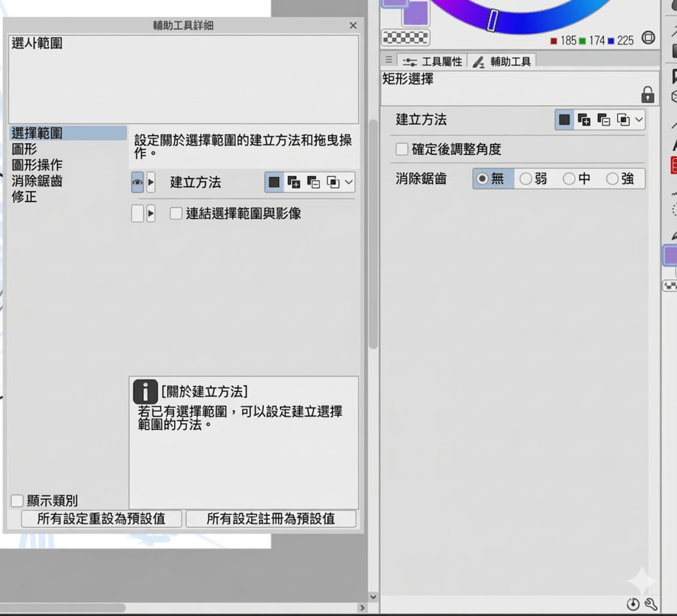Select 選擇範圍 category in list
This screenshot has width=677, height=616.
point(68,133)
